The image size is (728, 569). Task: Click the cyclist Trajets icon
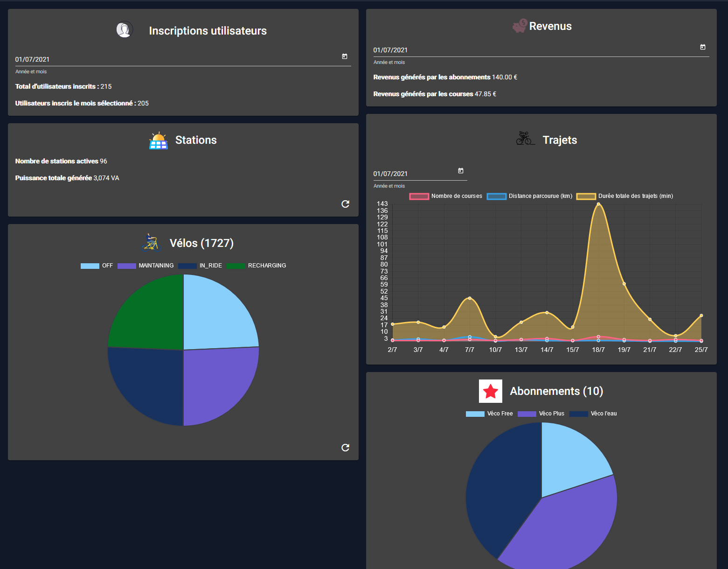tap(525, 138)
